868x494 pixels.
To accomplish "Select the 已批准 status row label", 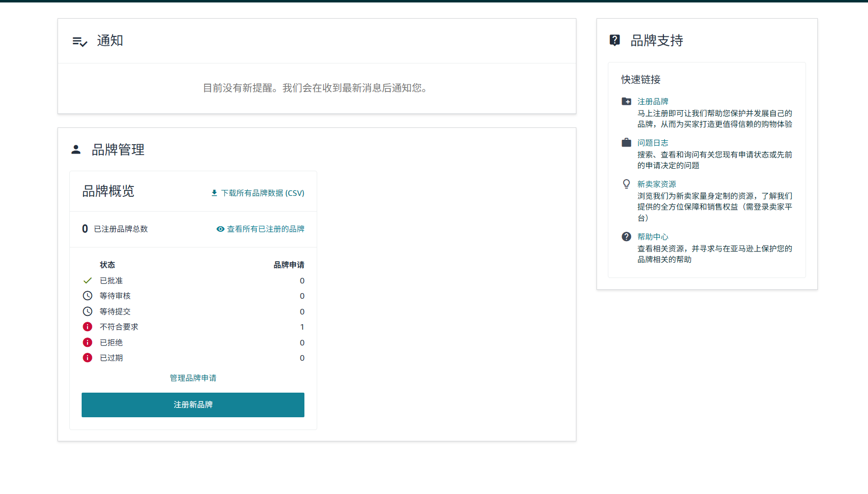I will coord(111,280).
